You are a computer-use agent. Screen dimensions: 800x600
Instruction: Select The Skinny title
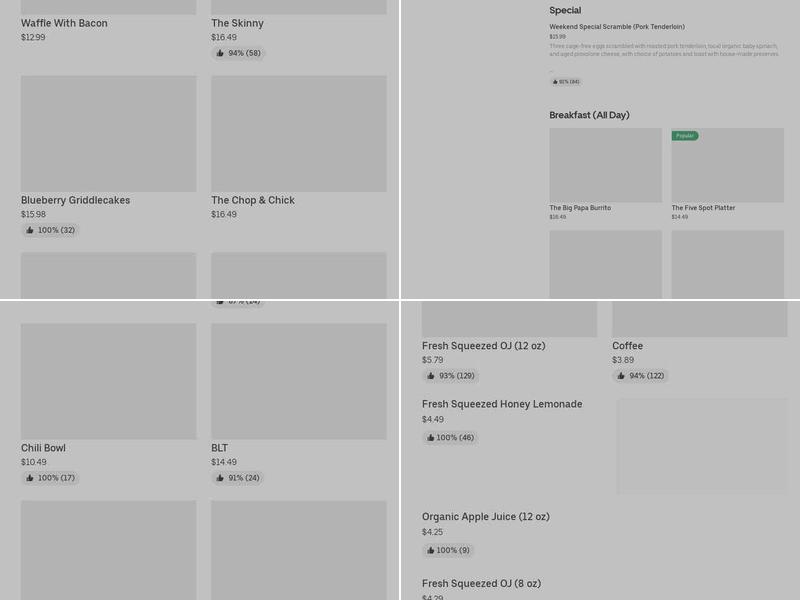(x=238, y=23)
